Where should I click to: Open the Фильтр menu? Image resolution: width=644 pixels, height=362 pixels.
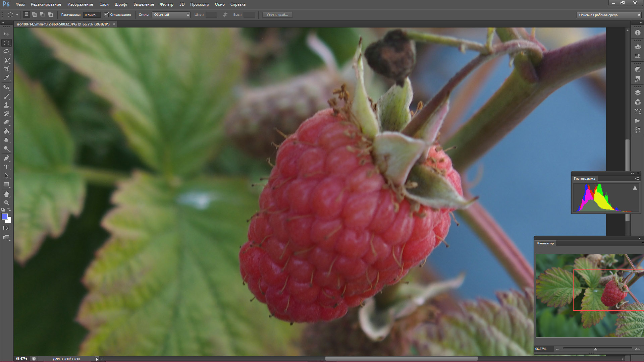pyautogui.click(x=166, y=4)
